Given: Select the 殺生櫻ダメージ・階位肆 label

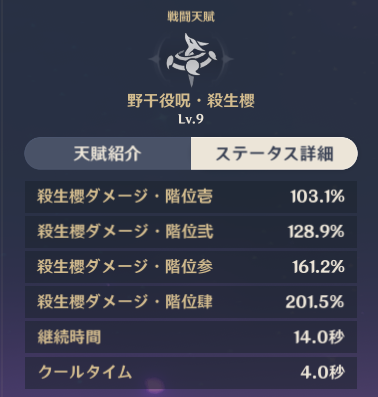Looking at the screenshot, I should click(x=125, y=302).
